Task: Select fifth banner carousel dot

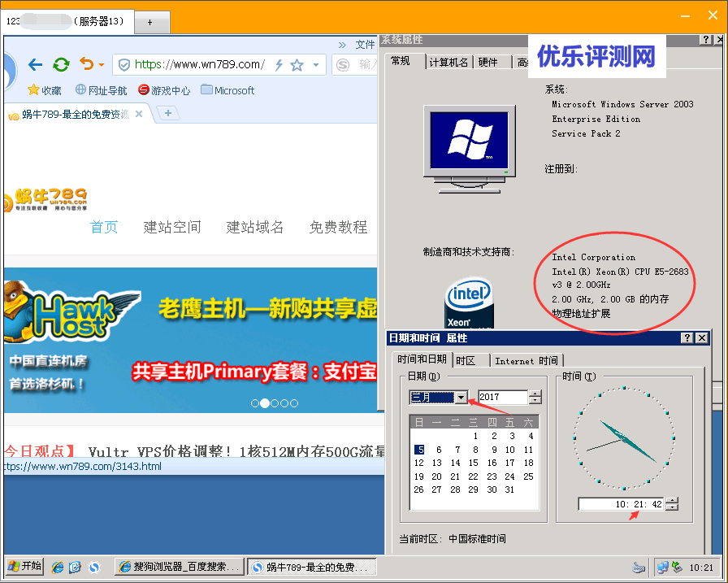Action: (294, 403)
